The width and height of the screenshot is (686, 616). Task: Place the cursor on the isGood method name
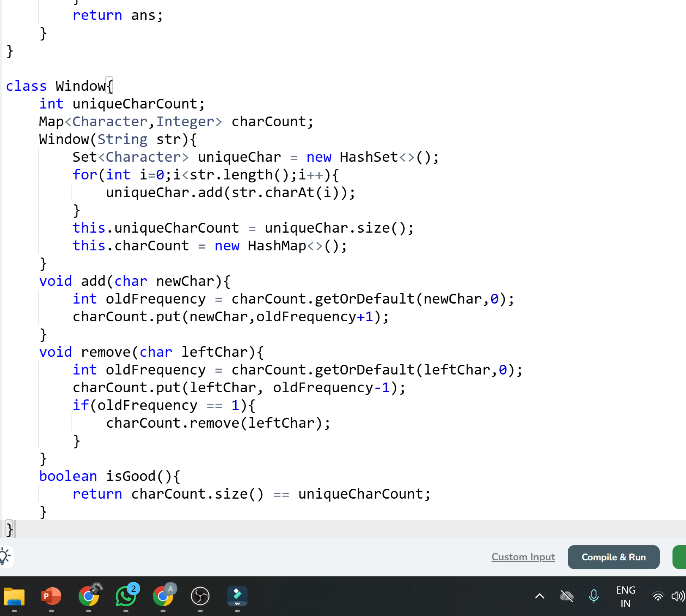(x=131, y=476)
